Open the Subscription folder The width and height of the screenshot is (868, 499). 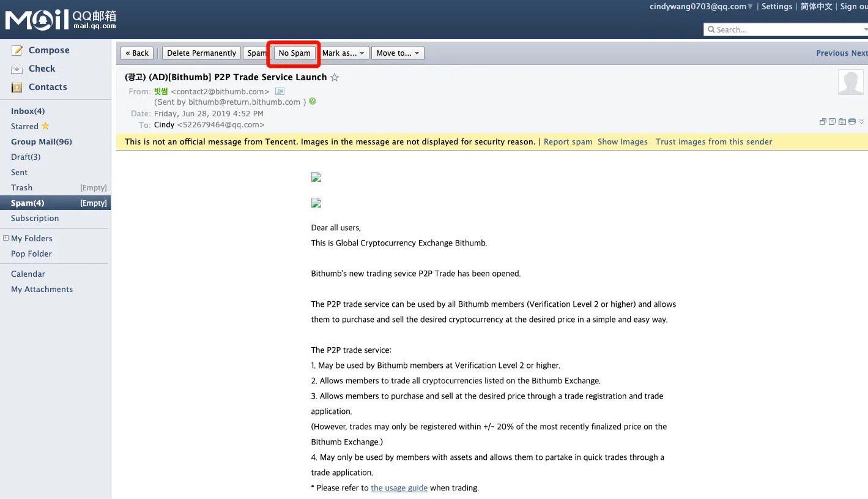35,218
